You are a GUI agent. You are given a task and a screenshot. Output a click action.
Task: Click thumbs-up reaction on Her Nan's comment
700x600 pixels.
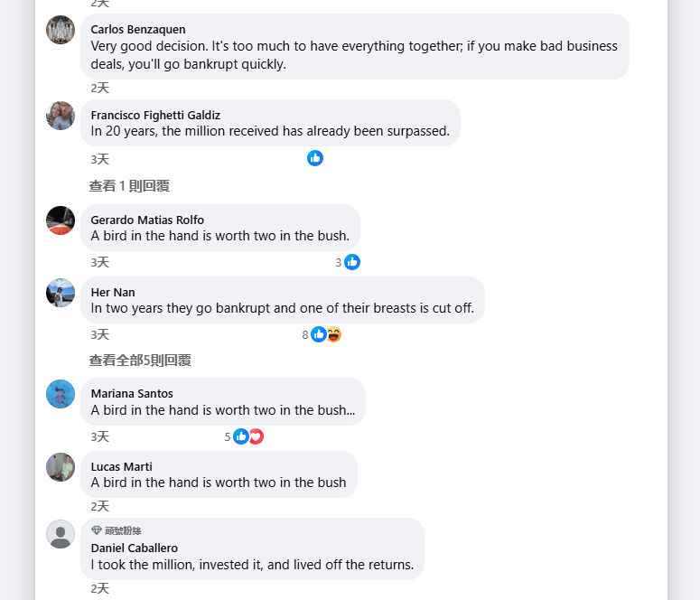319,334
